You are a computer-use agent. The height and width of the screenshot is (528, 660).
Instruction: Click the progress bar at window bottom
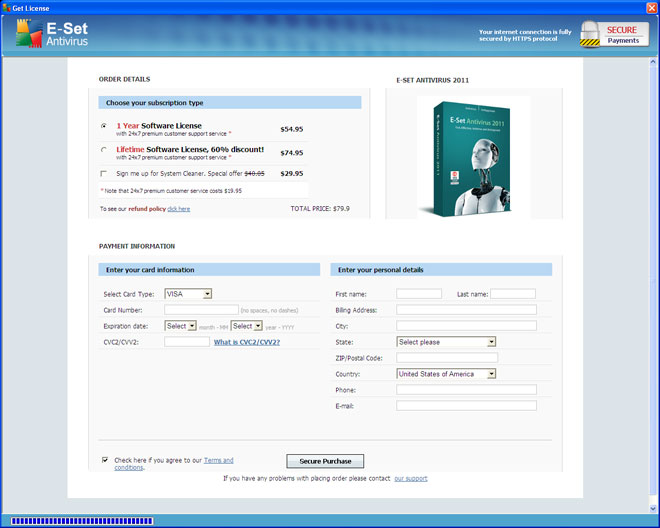pos(80,521)
